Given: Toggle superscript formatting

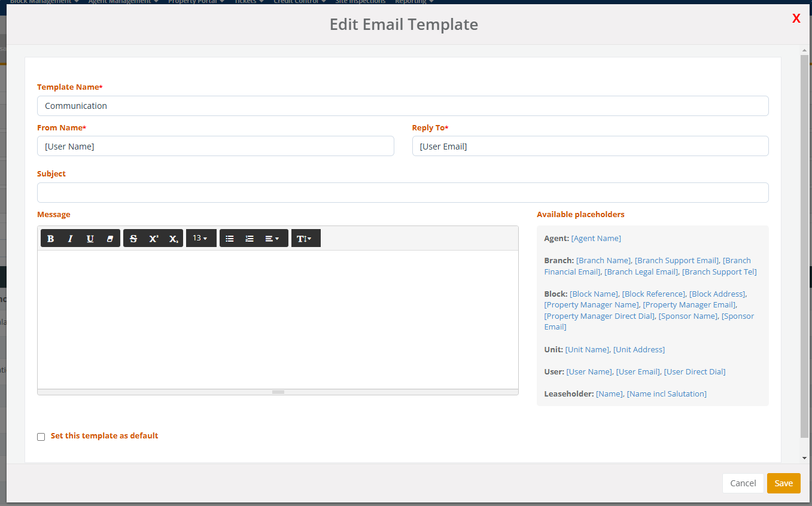Looking at the screenshot, I should [154, 239].
